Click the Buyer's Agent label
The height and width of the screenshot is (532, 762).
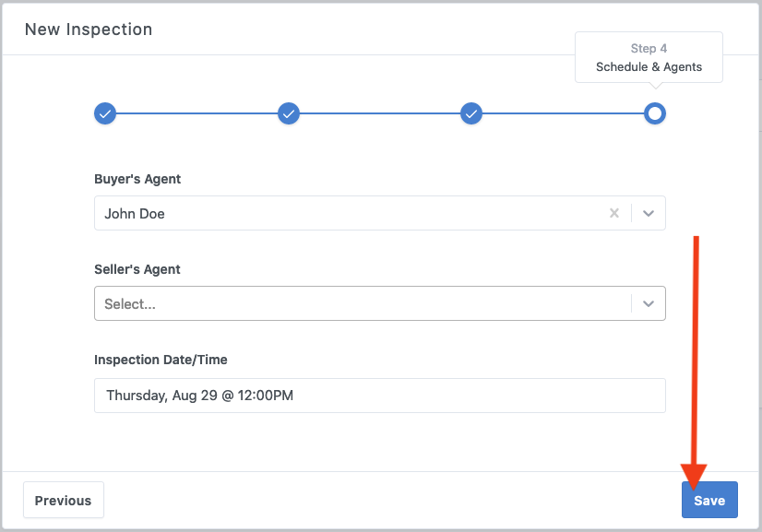pyautogui.click(x=137, y=179)
